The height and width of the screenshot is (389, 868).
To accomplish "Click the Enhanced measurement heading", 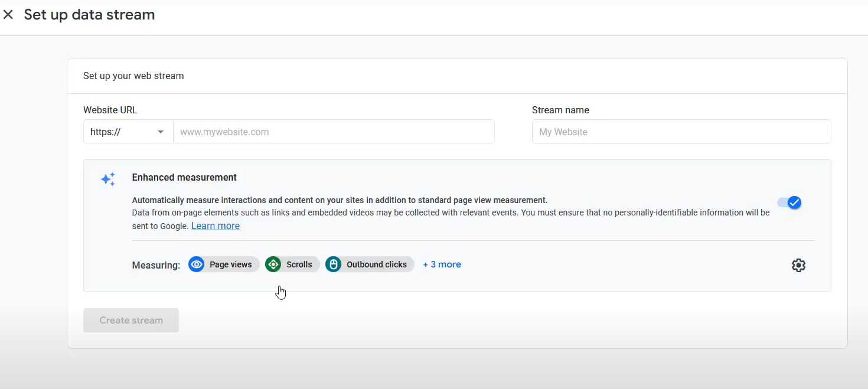I will (x=184, y=177).
